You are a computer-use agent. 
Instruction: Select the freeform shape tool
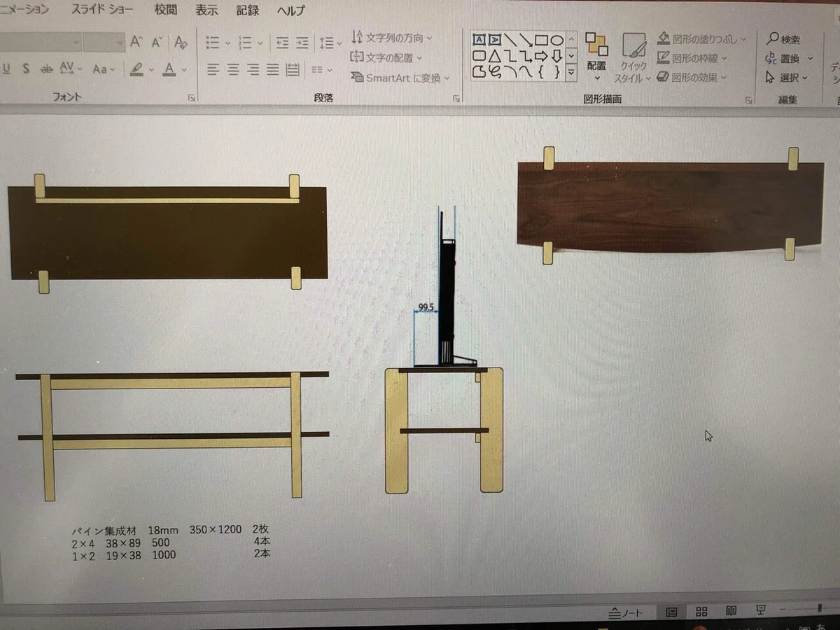coord(479,71)
